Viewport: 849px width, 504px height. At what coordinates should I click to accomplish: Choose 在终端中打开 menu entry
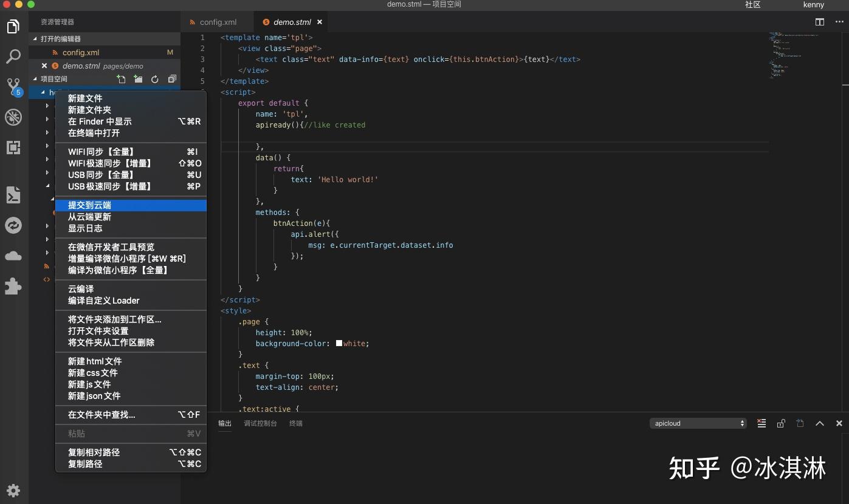coord(131,133)
